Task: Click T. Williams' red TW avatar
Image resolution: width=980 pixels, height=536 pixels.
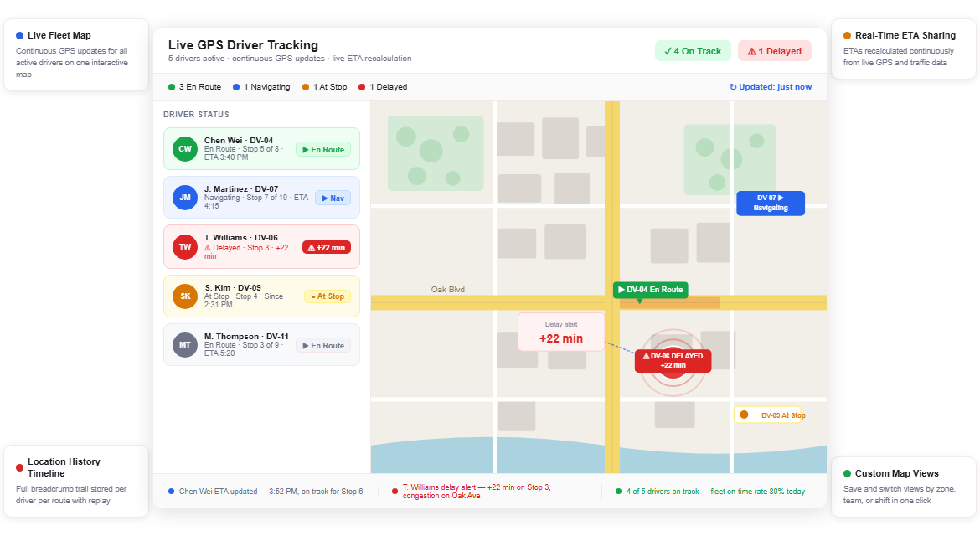Action: (x=185, y=247)
